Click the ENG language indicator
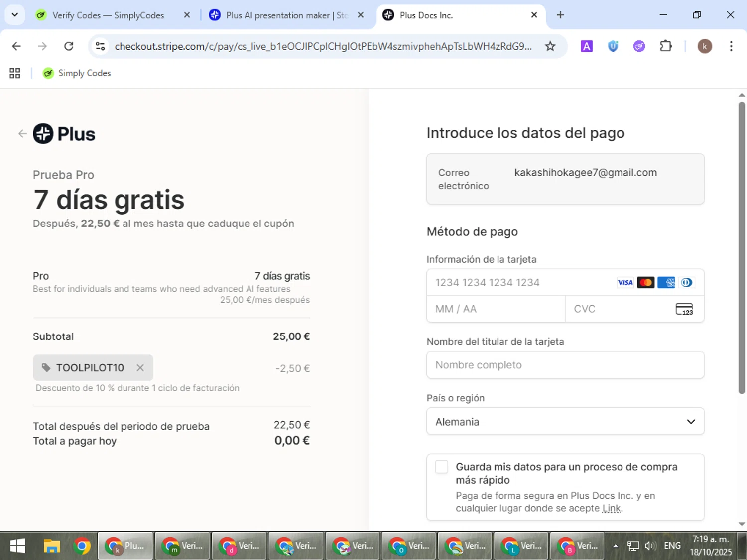747x560 pixels. (x=672, y=546)
